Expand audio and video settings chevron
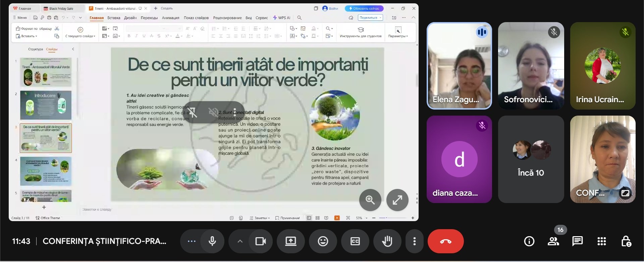 tap(240, 241)
